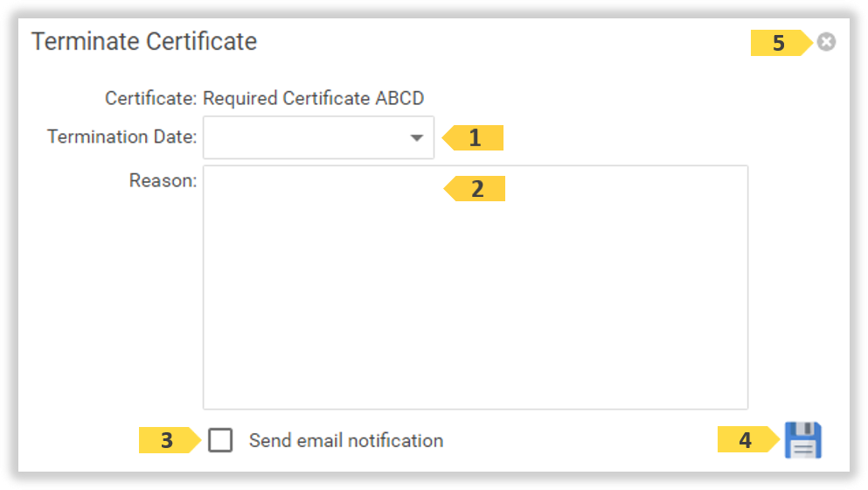Click yellow callout marker number 2
The width and height of the screenshot is (868, 490).
point(476,189)
